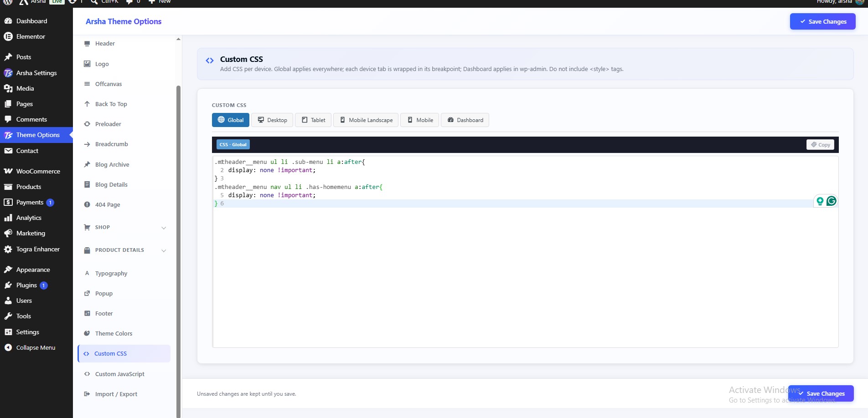Open the Popup settings section
The height and width of the screenshot is (418, 868).
[104, 293]
